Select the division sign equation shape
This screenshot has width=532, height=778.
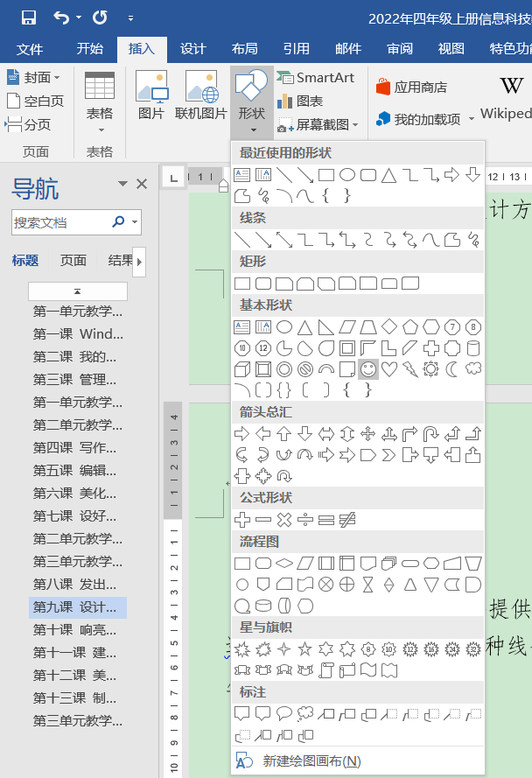[305, 520]
